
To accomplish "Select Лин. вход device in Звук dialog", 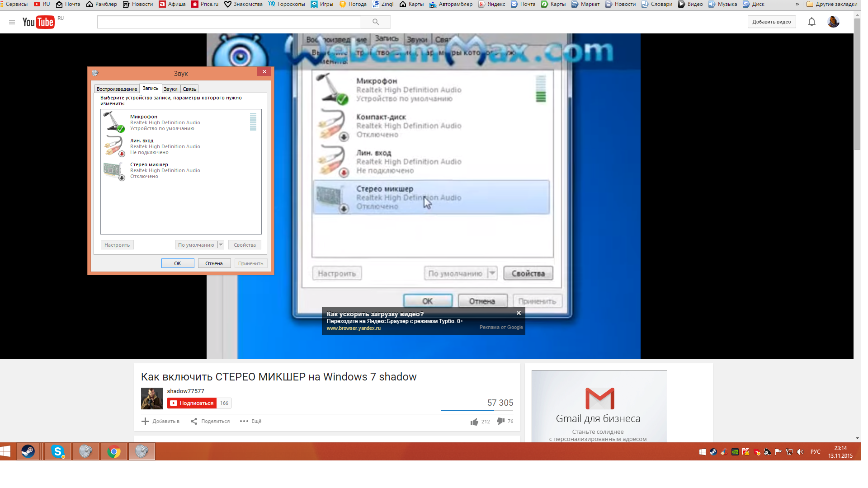I will (x=181, y=146).
